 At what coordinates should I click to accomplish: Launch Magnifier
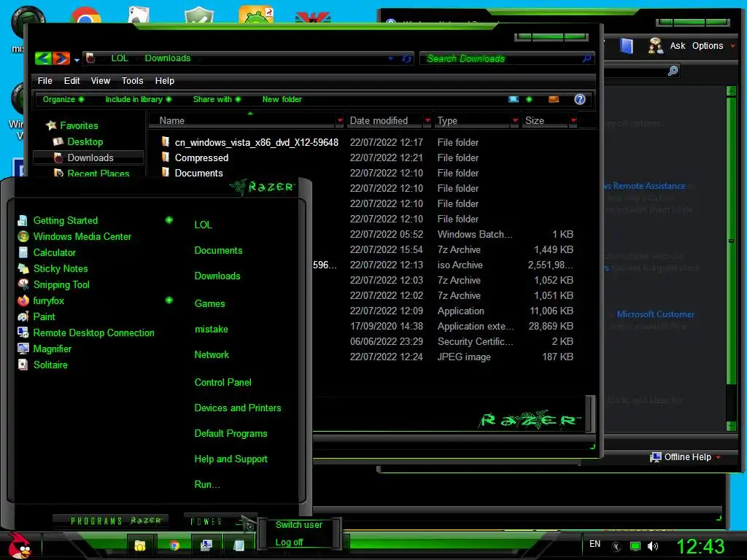coord(52,349)
